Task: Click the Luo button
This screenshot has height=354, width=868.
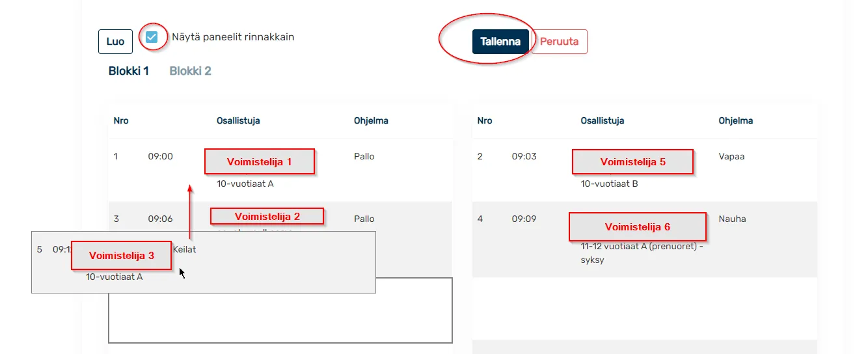Action: click(x=115, y=42)
